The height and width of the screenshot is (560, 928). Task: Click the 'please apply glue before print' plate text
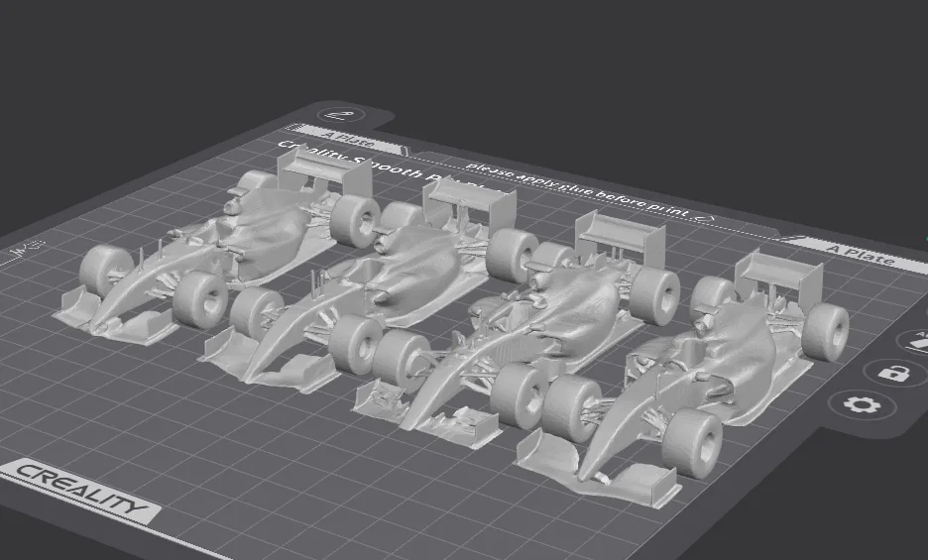click(578, 189)
